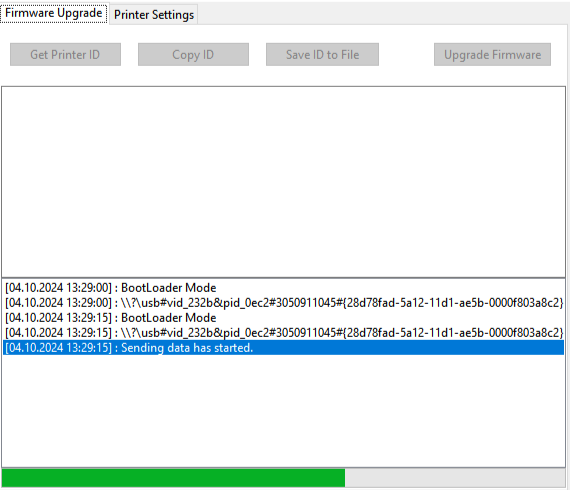Screen dimensions: 570x490
Task: Click the green filled part of progress bar
Action: pos(173,478)
